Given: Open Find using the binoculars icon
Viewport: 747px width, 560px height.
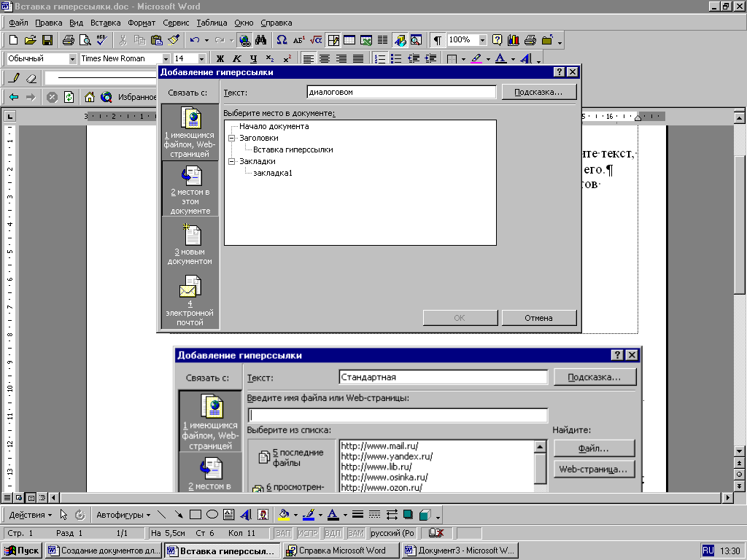Looking at the screenshot, I should pyautogui.click(x=260, y=40).
